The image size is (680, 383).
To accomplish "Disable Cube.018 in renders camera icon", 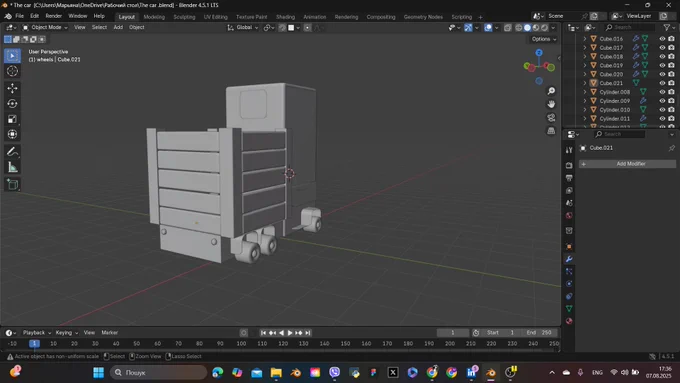I will (x=671, y=56).
